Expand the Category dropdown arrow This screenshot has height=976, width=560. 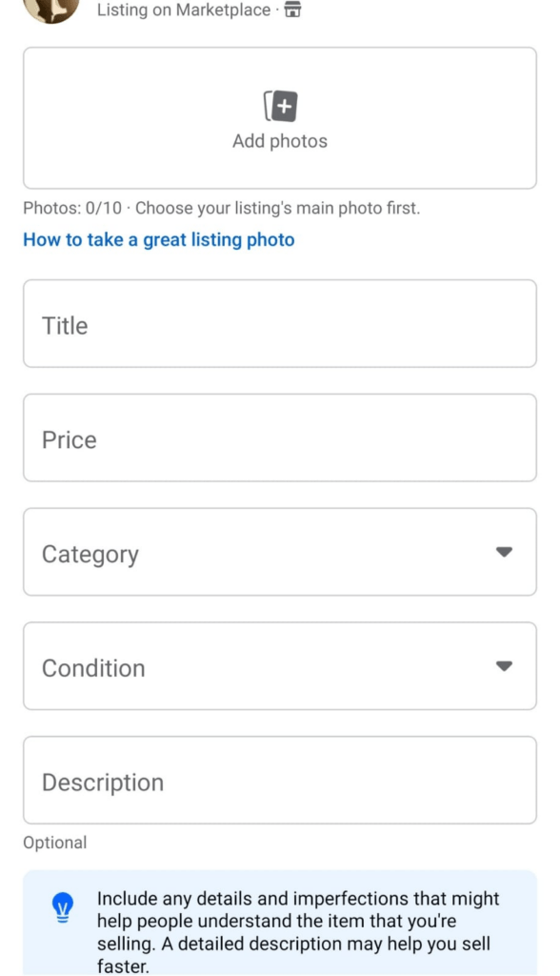point(504,552)
